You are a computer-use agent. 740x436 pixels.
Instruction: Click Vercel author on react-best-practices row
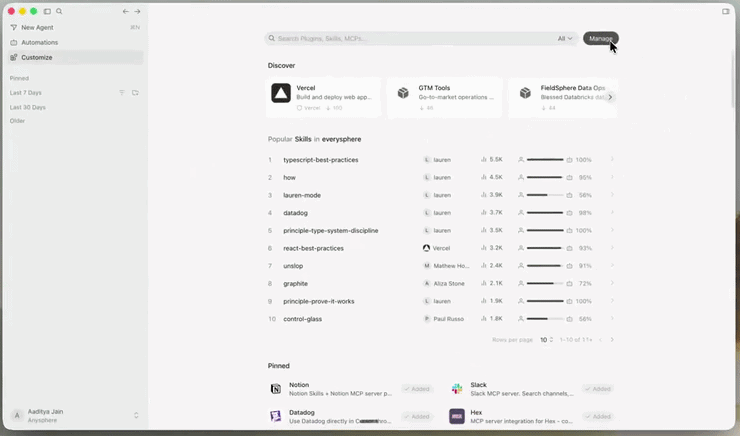[x=437, y=248]
